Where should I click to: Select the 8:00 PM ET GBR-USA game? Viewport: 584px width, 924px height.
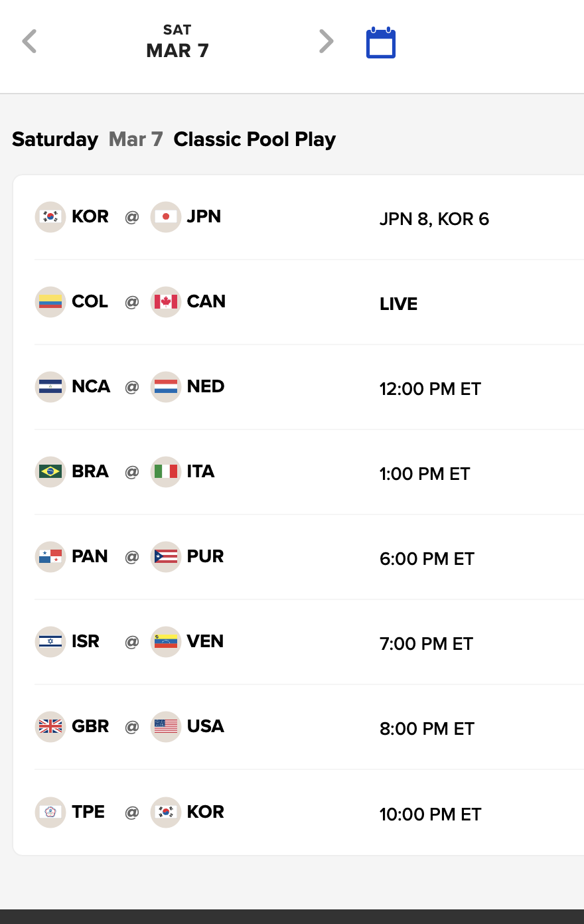[427, 729]
